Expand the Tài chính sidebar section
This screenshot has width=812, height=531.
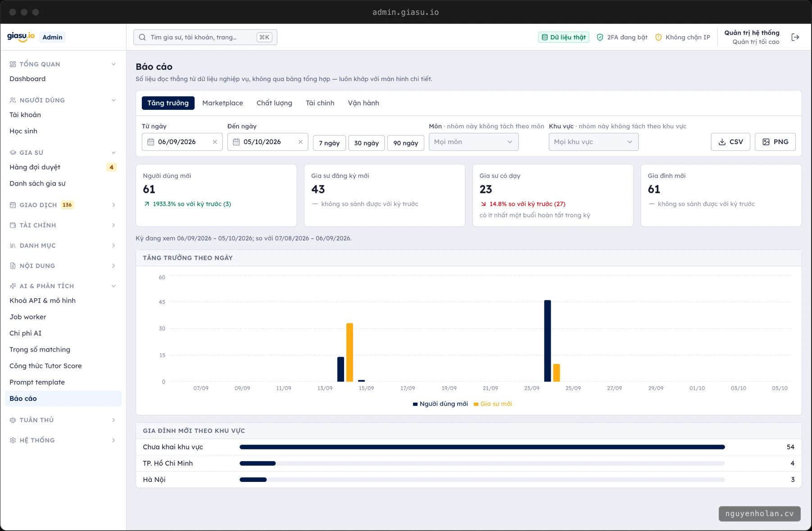pos(63,225)
